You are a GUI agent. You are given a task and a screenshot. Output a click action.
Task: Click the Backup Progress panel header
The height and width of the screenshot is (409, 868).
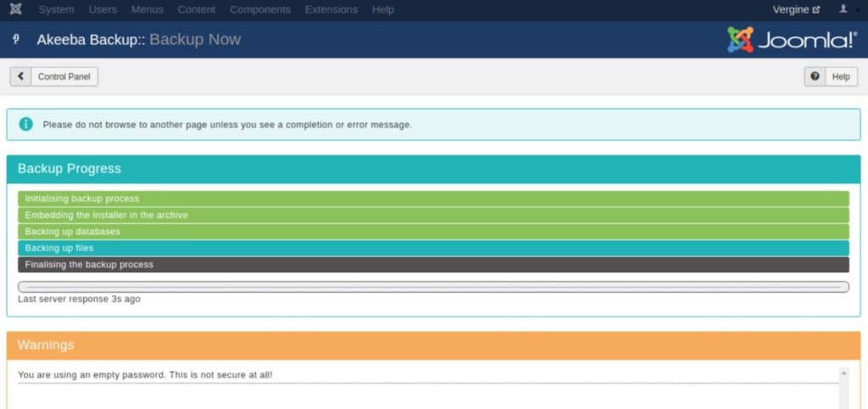433,169
